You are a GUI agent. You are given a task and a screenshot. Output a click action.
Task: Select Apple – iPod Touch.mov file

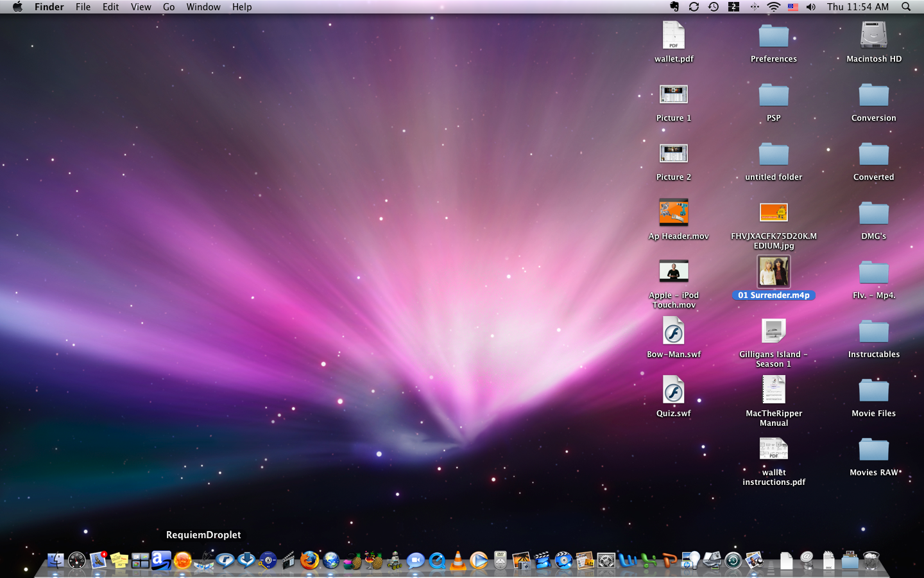tap(674, 272)
